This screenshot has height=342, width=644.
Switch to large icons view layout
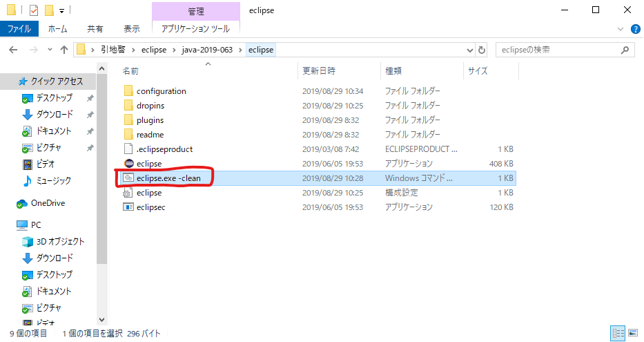[633, 333]
